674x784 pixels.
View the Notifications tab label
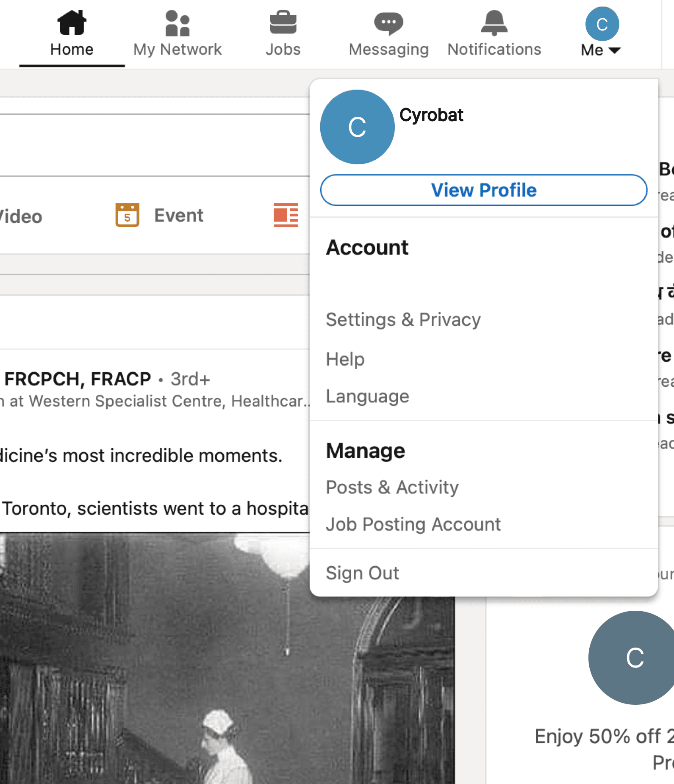coord(494,50)
